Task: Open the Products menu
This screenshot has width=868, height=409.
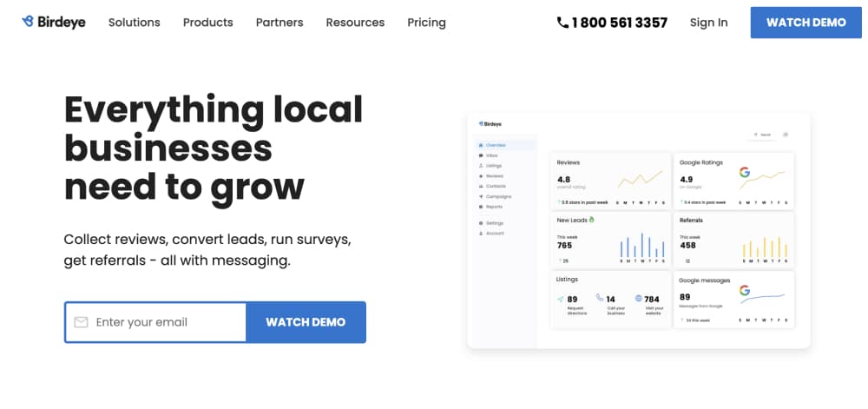Action: tap(208, 23)
